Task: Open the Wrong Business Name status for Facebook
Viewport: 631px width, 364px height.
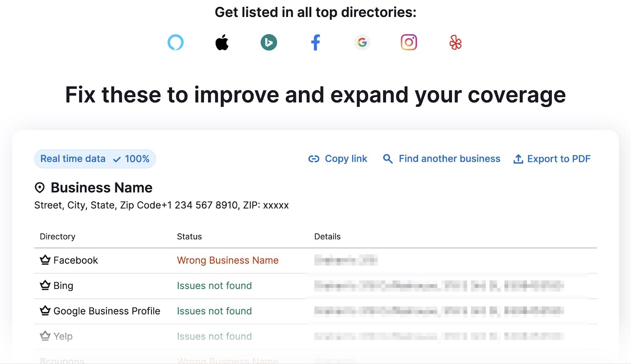Action: point(228,260)
